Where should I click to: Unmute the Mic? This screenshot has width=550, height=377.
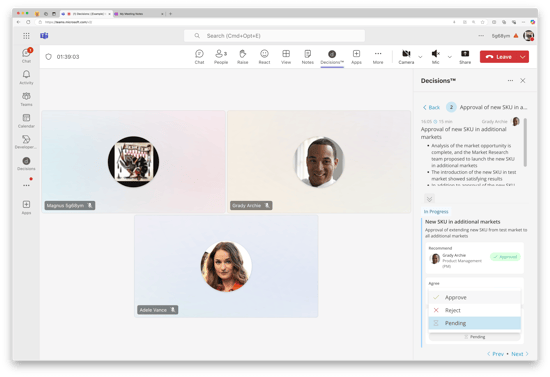click(436, 56)
